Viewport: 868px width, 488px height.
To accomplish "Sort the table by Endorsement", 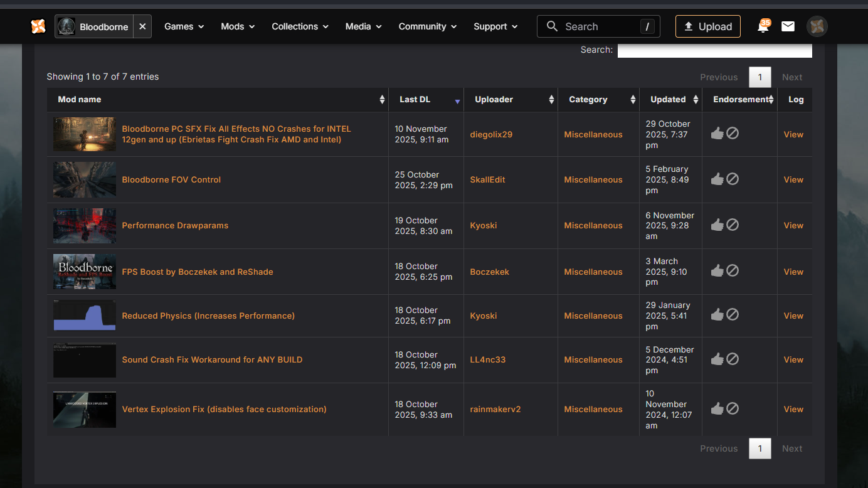I will [740, 100].
